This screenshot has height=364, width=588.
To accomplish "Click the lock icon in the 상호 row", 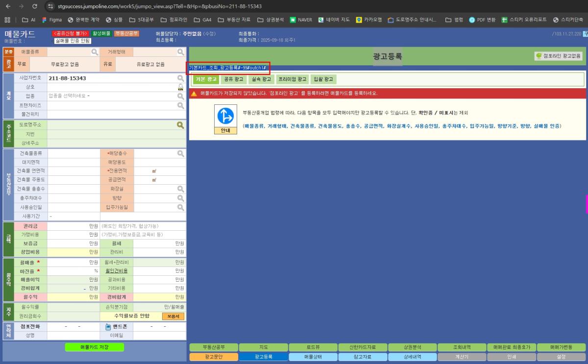I will (x=180, y=87).
